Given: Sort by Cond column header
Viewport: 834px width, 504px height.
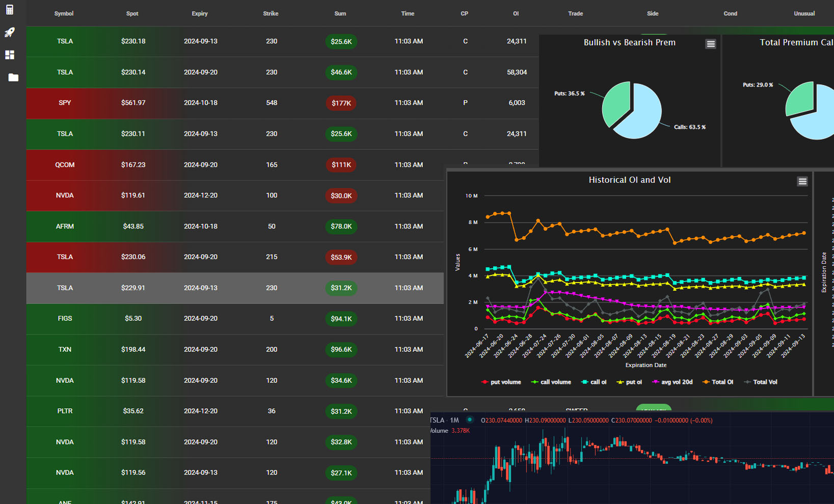Looking at the screenshot, I should coord(731,14).
